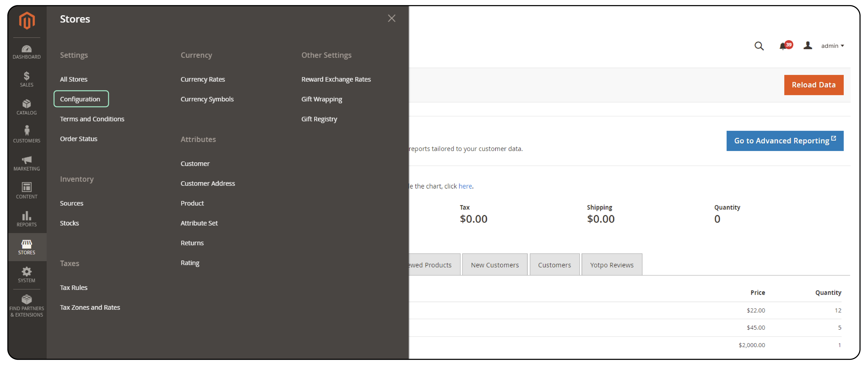Open the notifications bell
This screenshot has height=365, width=868.
tap(785, 46)
